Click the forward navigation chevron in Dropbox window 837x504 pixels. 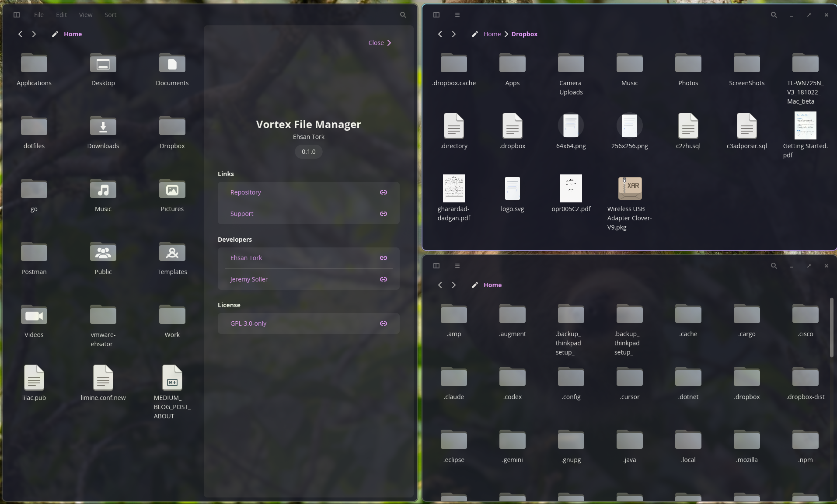453,34
